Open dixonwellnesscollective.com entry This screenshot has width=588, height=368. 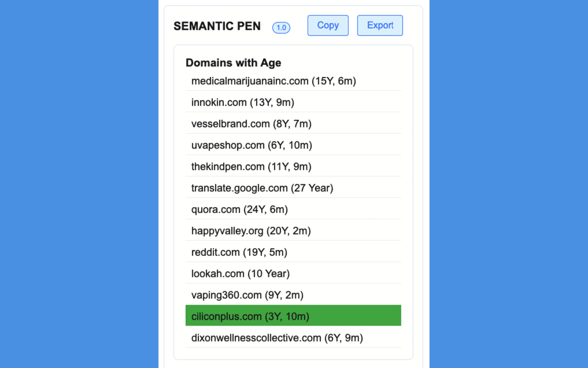click(277, 338)
